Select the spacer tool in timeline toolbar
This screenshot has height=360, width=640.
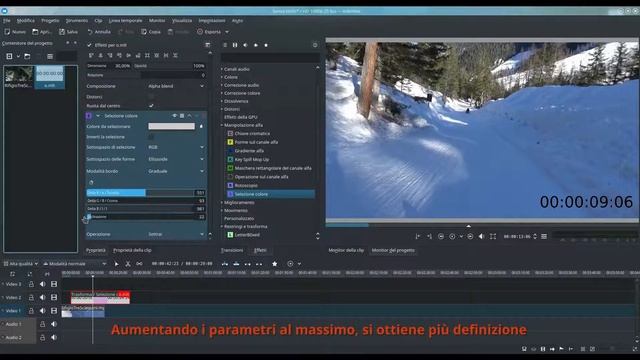[139, 264]
